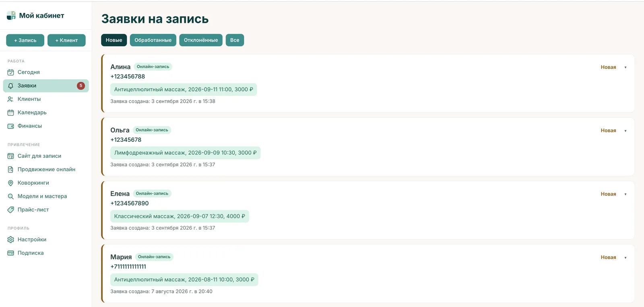
Task: Switch to the Новые tab
Action: pyautogui.click(x=114, y=40)
